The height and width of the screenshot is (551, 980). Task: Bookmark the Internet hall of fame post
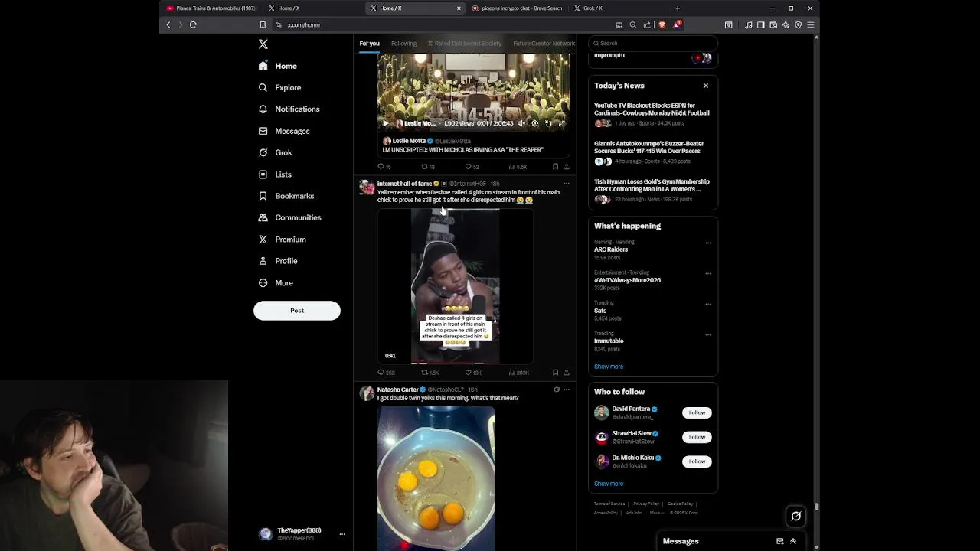(x=555, y=373)
